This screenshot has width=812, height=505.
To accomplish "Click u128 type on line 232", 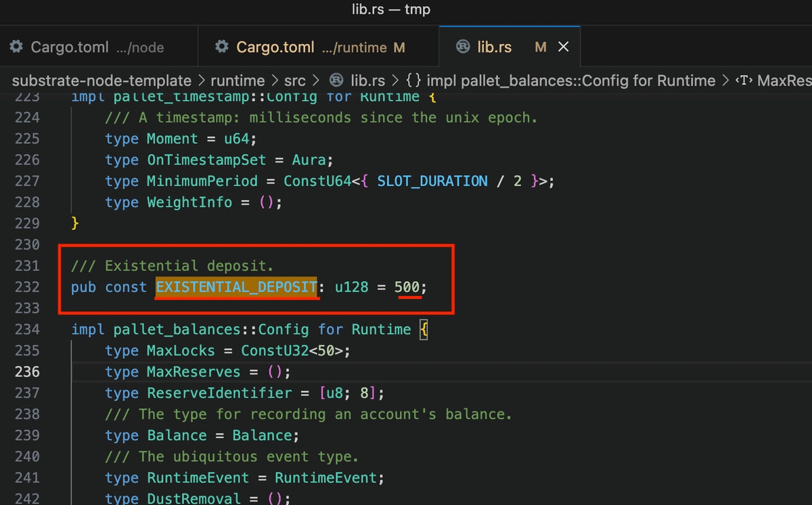I will pyautogui.click(x=352, y=287).
